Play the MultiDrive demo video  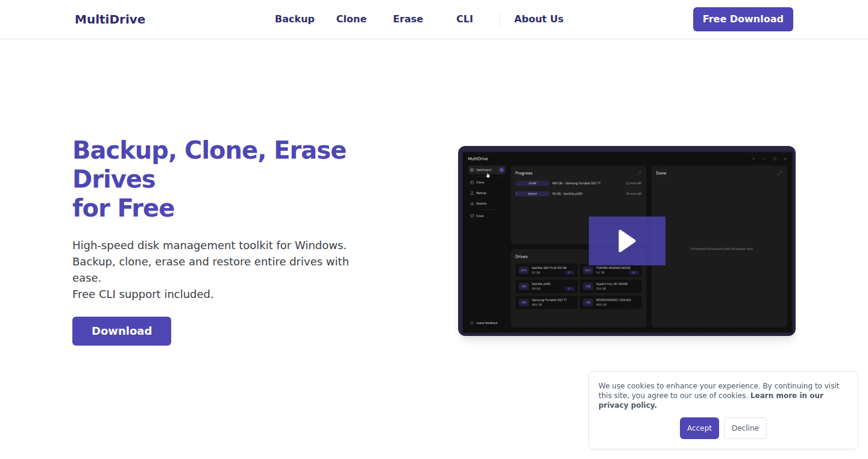click(x=627, y=241)
